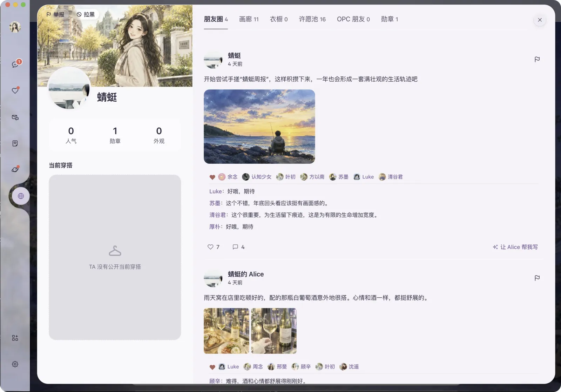This screenshot has height=392, width=561.
Task: Open the chat messages sidebar icon
Action: pos(15,65)
